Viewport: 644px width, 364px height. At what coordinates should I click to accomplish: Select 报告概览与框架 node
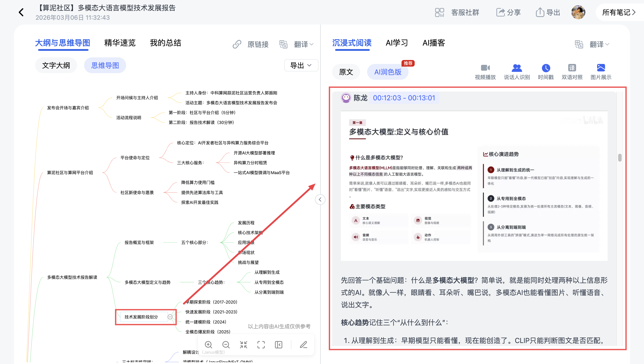coord(139,242)
